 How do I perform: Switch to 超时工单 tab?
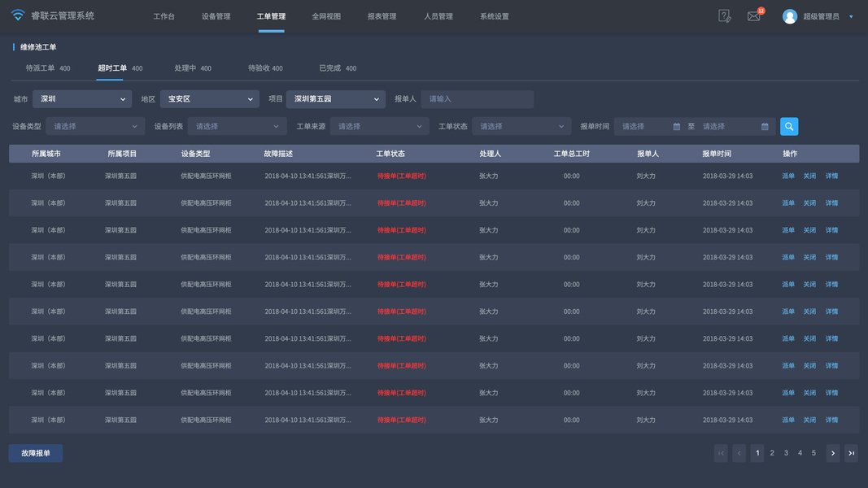[x=120, y=68]
